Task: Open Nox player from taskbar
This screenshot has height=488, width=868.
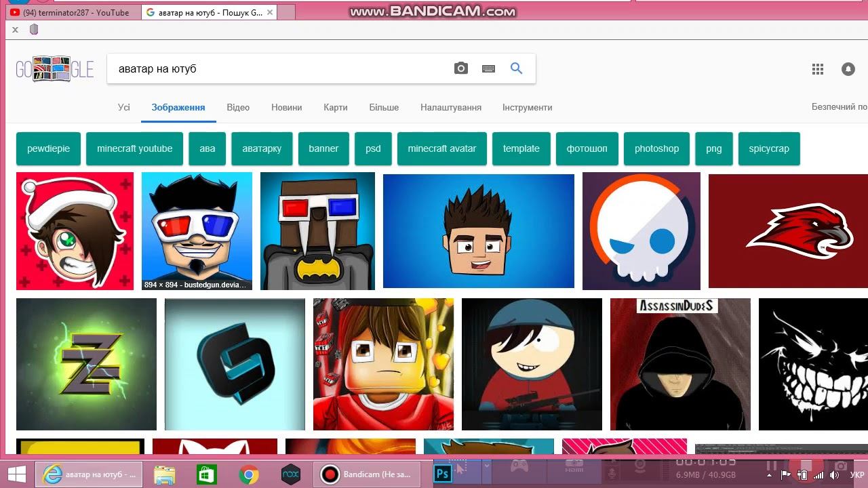Action: 291,474
